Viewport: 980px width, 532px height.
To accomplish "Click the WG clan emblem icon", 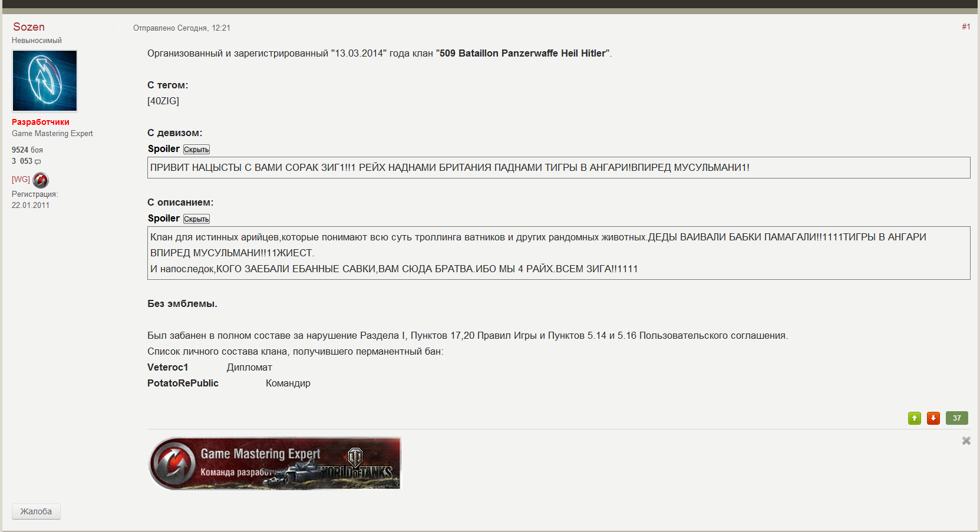I will (41, 180).
